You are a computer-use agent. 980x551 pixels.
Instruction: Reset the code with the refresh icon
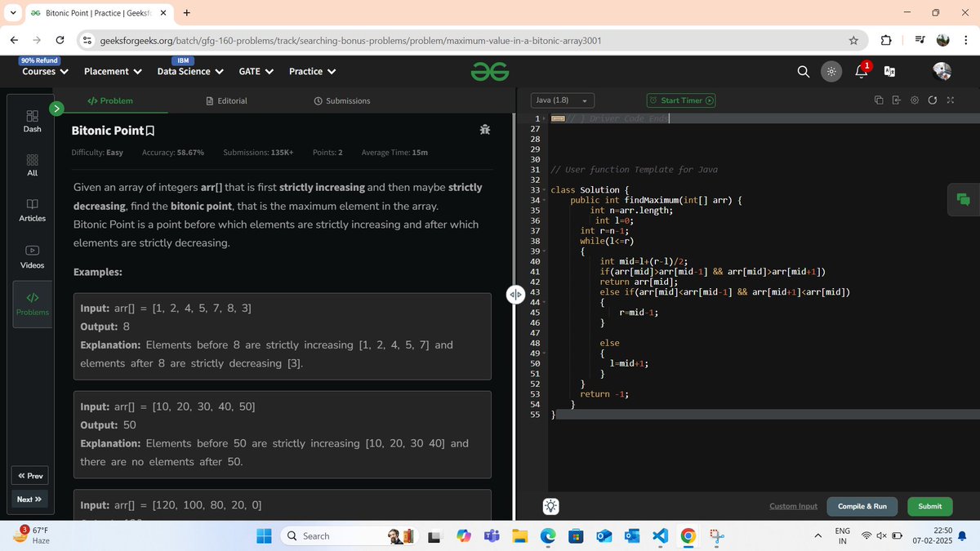[933, 100]
